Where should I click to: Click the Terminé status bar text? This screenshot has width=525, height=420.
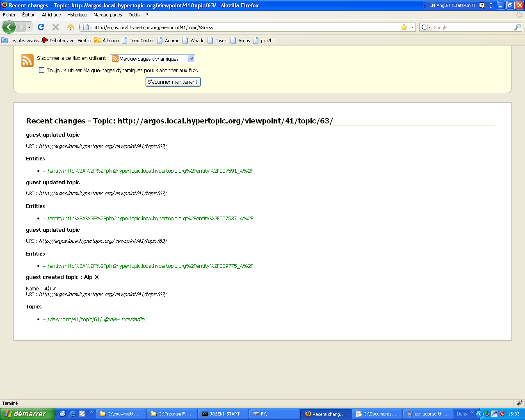[x=10, y=403]
